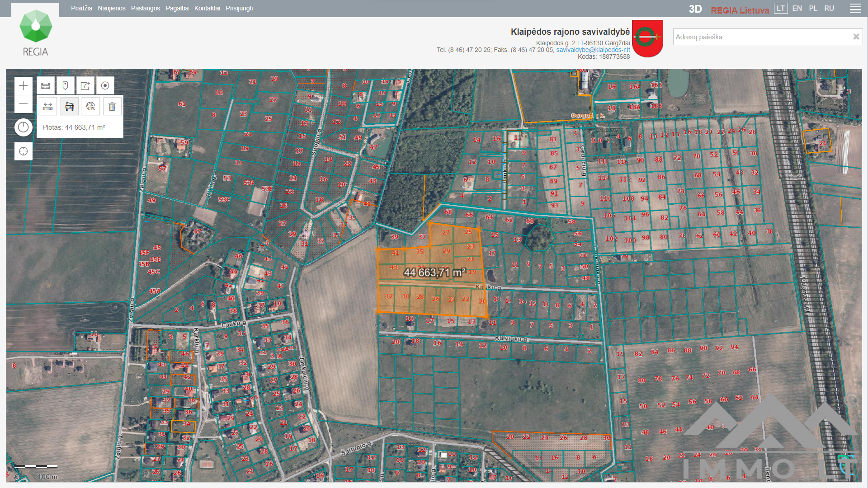Screen dimensions: 868x488
Task: Clear the address search field
Action: (x=856, y=37)
